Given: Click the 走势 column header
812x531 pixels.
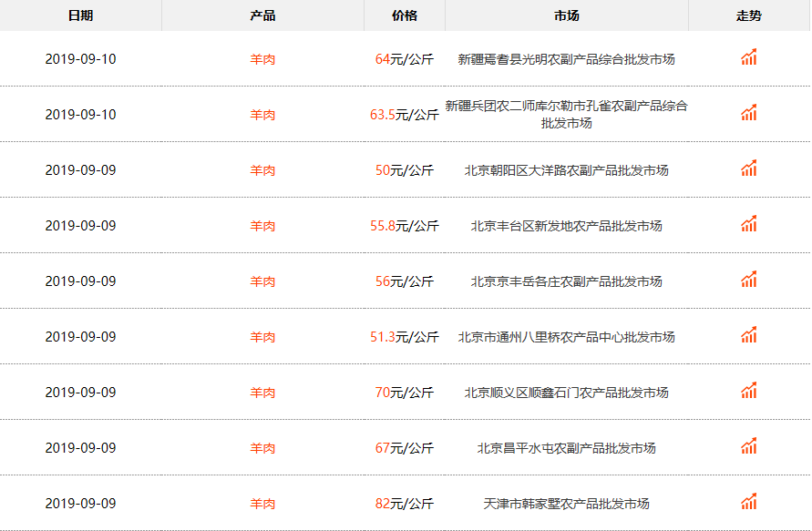Looking at the screenshot, I should point(749,15).
